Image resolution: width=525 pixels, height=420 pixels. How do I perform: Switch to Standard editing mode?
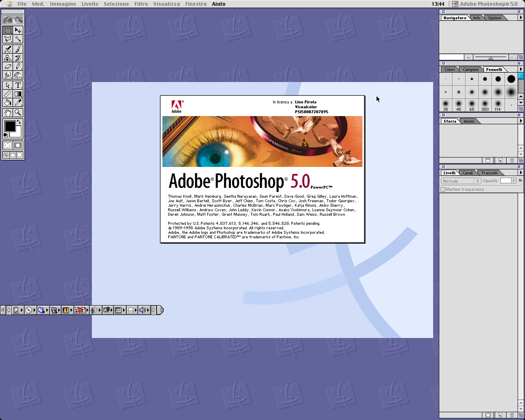click(x=8, y=145)
